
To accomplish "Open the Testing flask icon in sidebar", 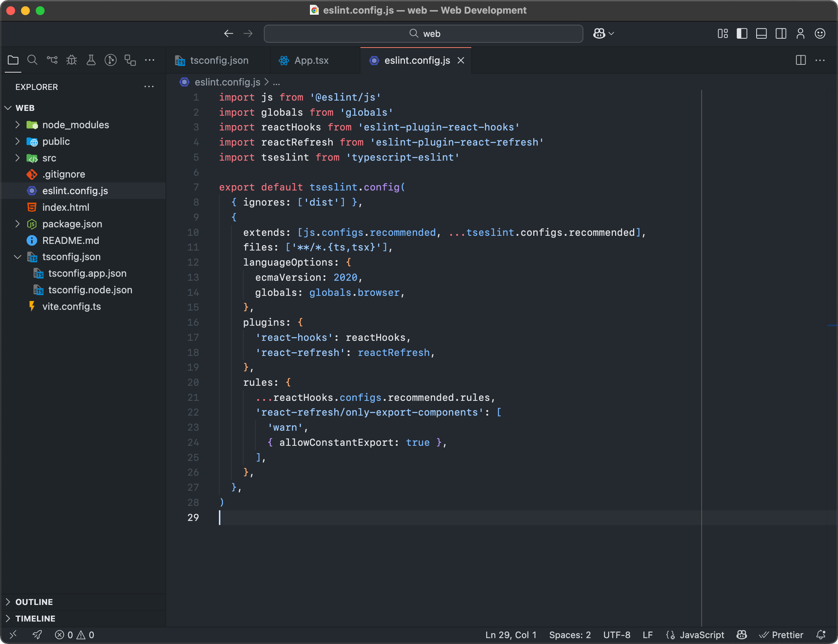I will pos(91,60).
